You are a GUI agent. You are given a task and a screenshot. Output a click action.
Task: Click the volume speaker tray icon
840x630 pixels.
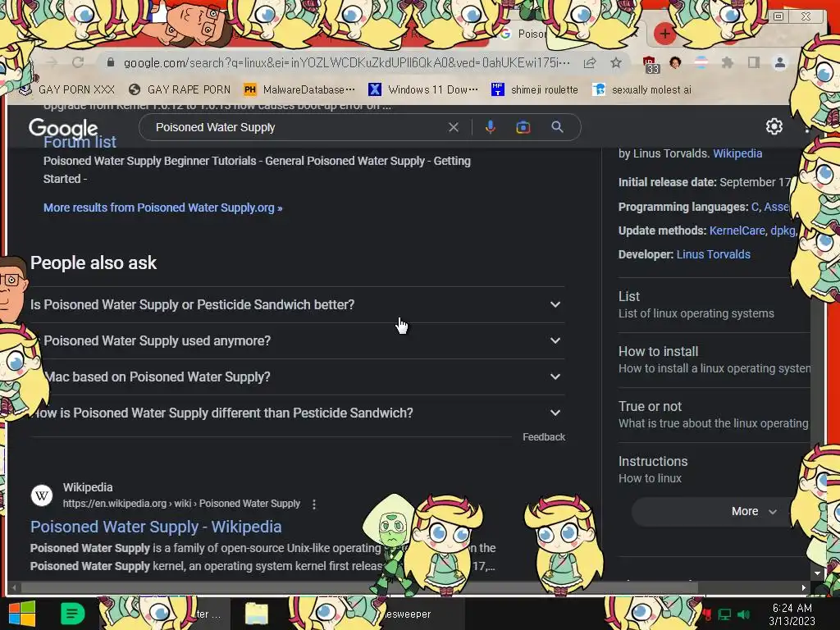743,614
